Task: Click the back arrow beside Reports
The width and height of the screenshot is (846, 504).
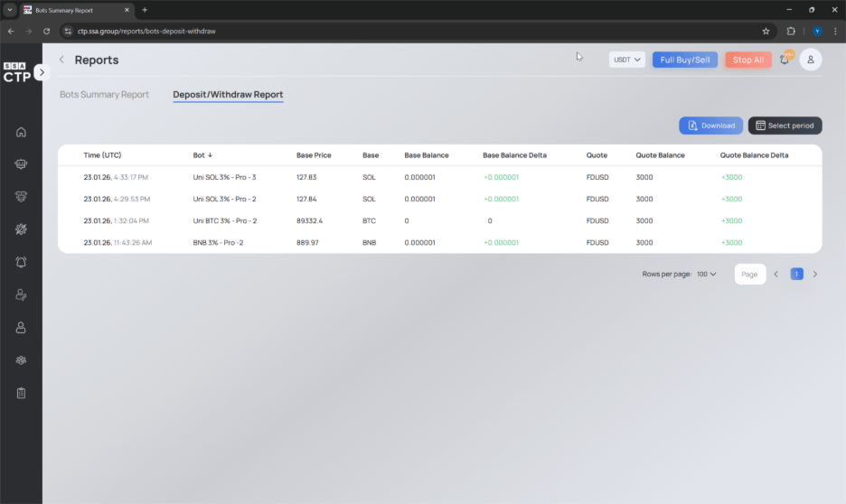Action: coord(61,60)
